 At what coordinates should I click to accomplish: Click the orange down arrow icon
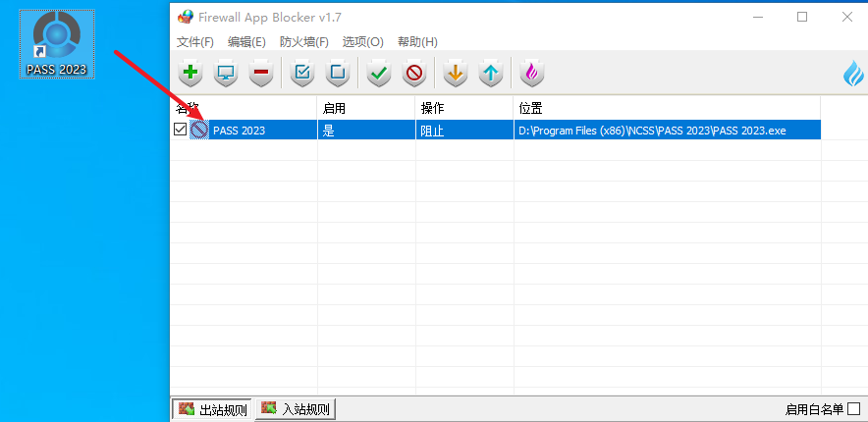[x=454, y=74]
